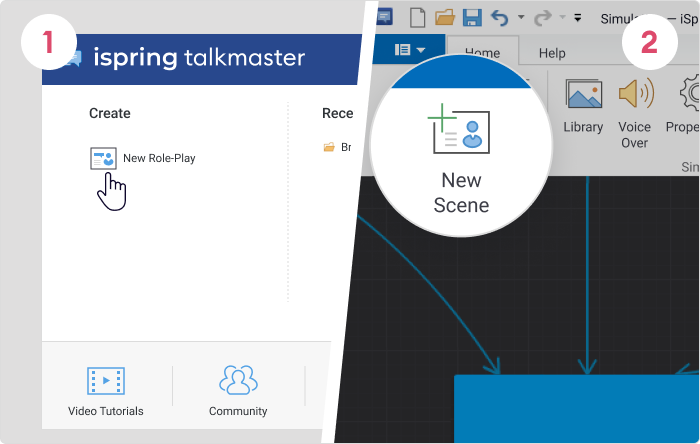Switch to the Home ribbon tab

pyautogui.click(x=483, y=53)
